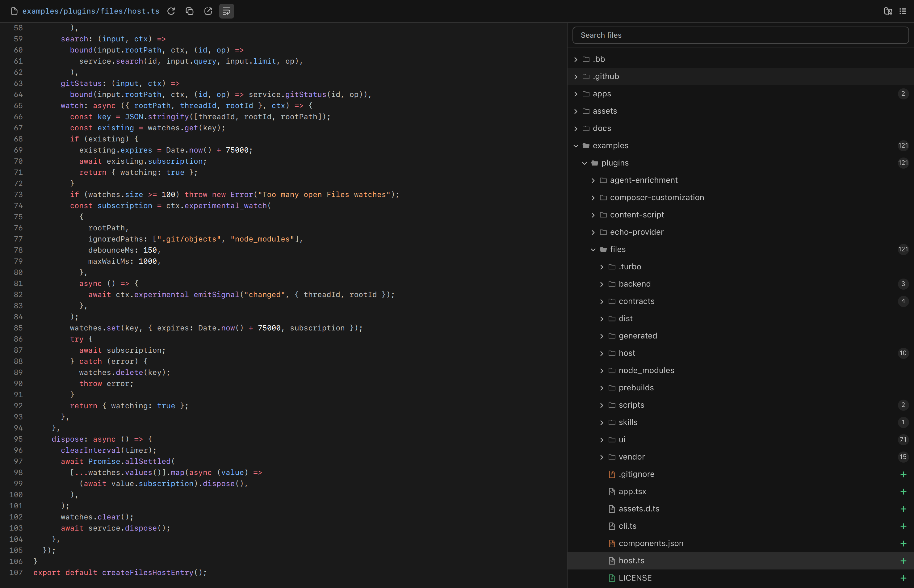Select the node_modules folder
This screenshot has width=914, height=588.
point(741,370)
